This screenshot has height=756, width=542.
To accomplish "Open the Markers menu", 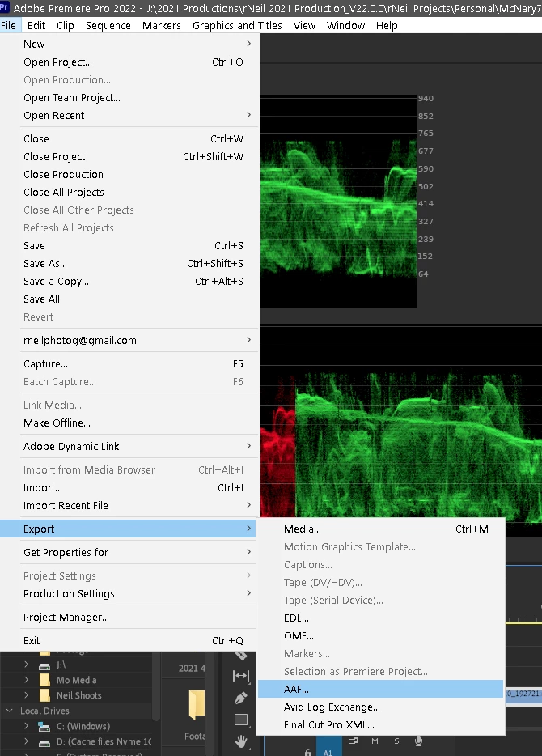I will tap(162, 26).
